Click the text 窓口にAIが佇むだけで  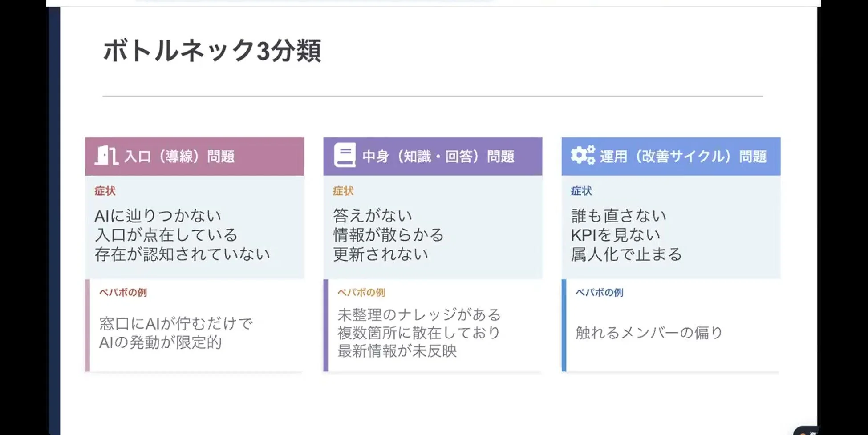click(x=176, y=323)
